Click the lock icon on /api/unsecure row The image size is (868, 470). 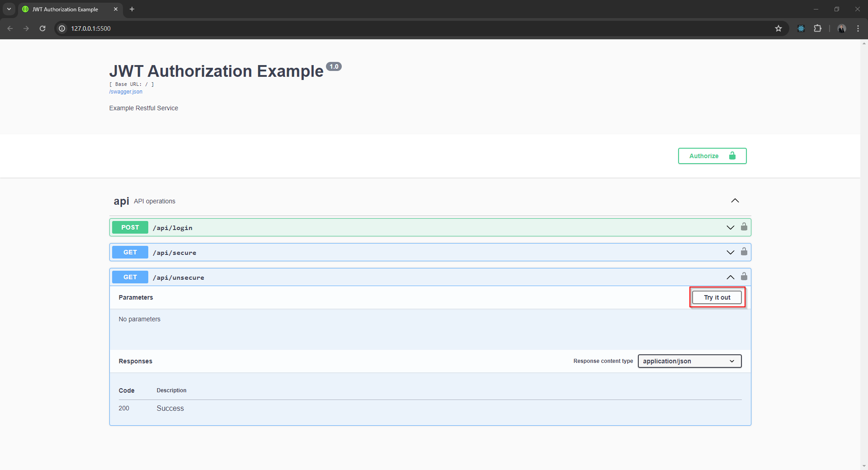coord(744,277)
